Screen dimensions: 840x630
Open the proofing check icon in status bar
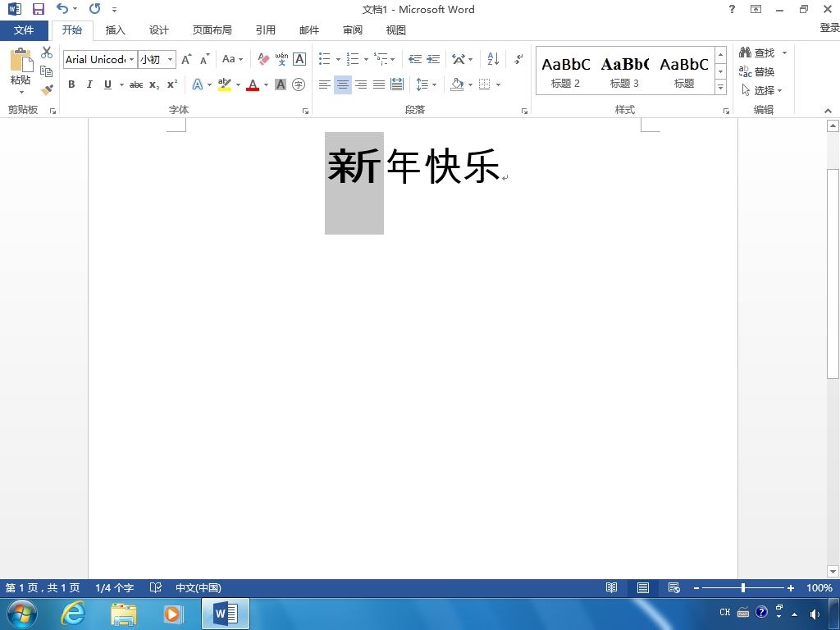[155, 587]
